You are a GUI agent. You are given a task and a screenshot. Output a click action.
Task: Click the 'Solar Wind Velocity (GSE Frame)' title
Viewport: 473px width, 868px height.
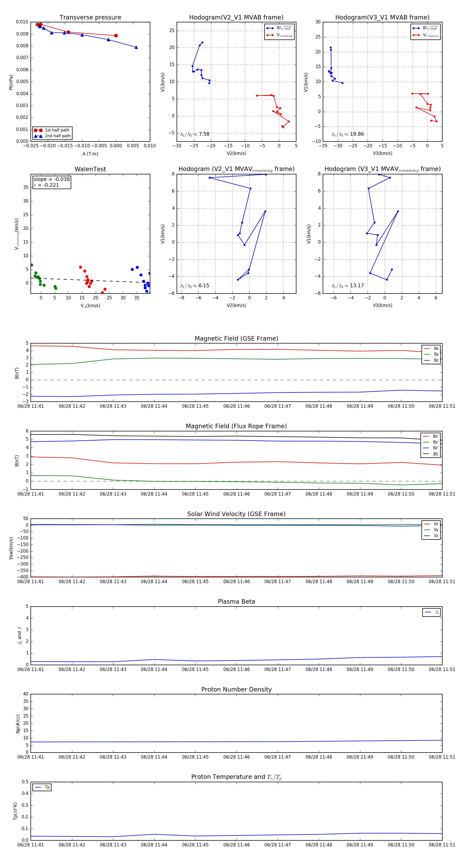[236, 514]
